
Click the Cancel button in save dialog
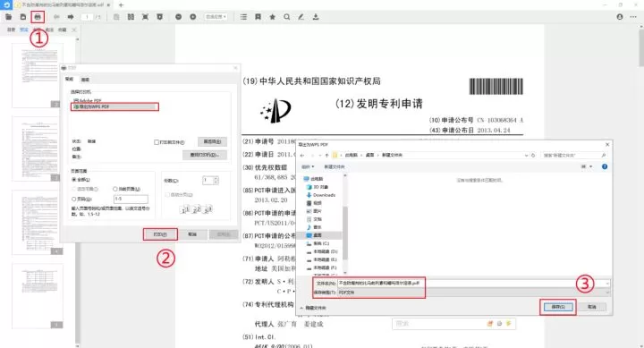tap(592, 307)
